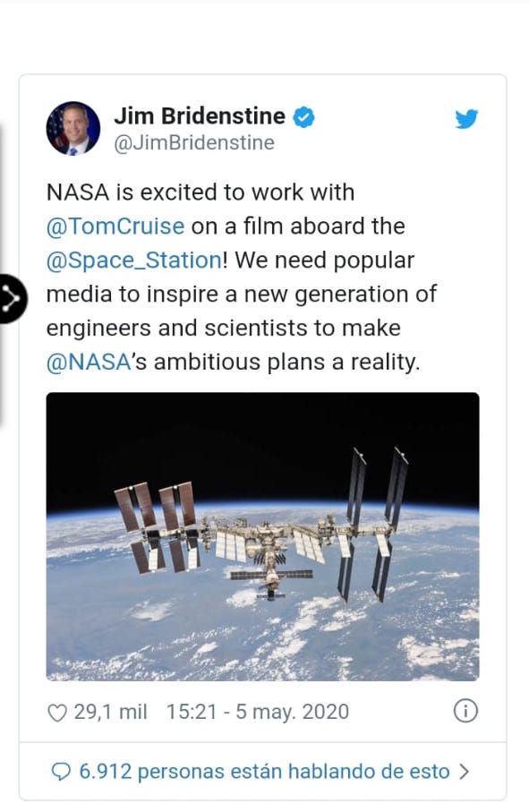Open the 15:21 - 5 may. 2020 timestamp

click(x=257, y=712)
